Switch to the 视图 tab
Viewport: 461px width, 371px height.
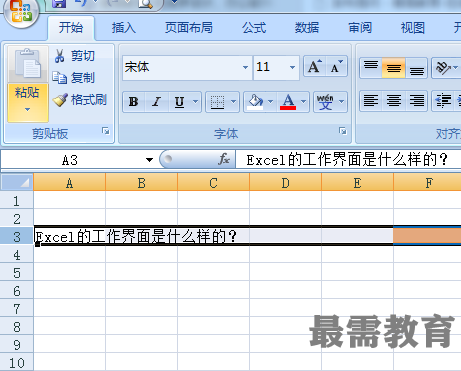413,27
